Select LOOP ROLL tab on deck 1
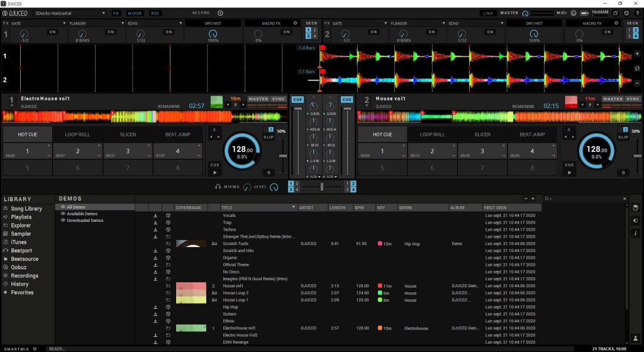The width and height of the screenshot is (644, 352). (x=77, y=134)
